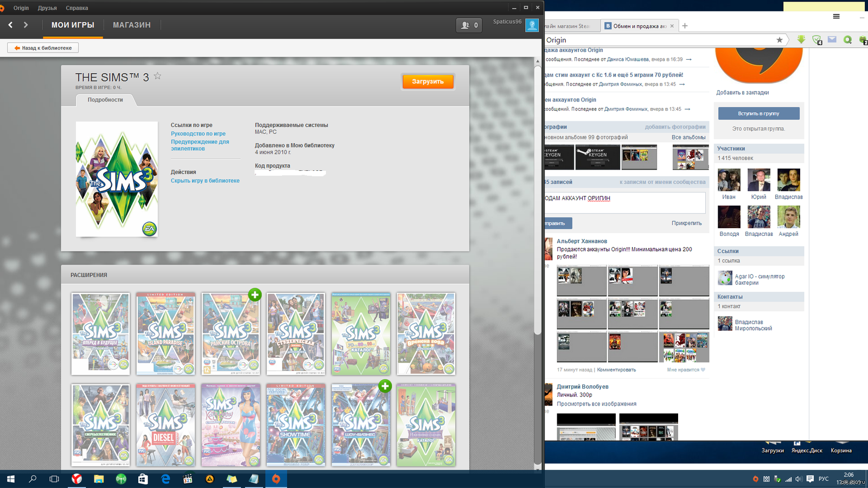Screen dimensions: 868x488
Task: Open Agar IO - симулятор бактерии link
Action: tap(759, 279)
